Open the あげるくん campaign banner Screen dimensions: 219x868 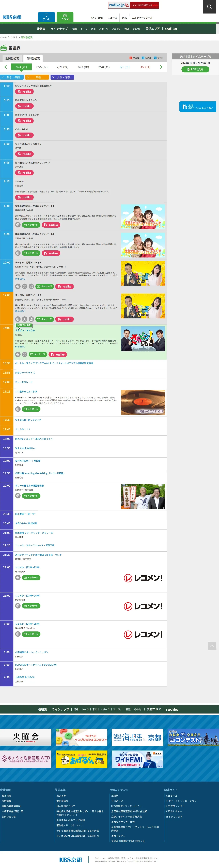coord(81,759)
